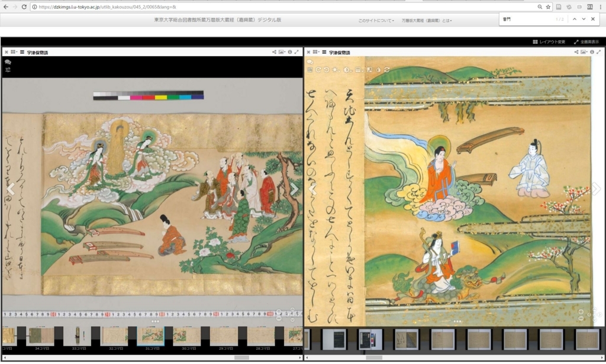Close the browser find bar

pyautogui.click(x=593, y=19)
